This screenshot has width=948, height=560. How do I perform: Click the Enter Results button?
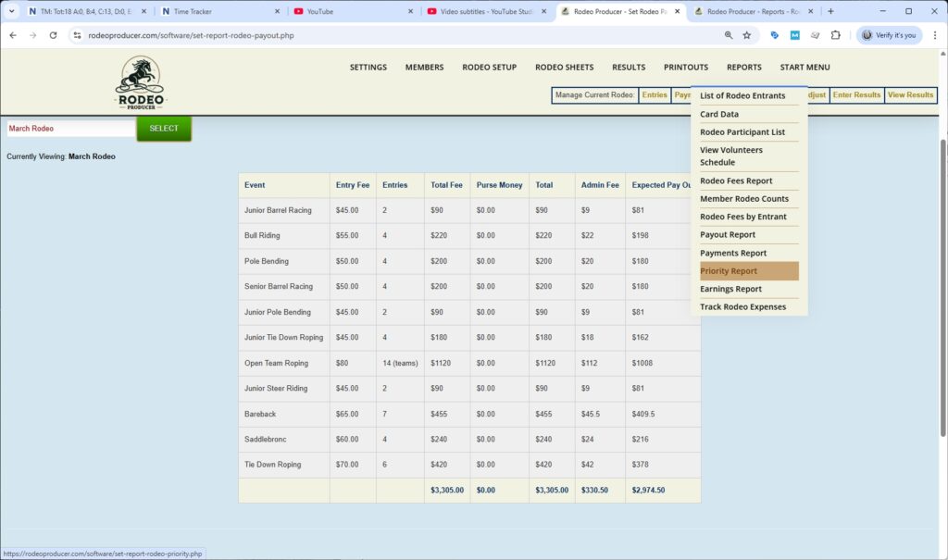point(856,94)
